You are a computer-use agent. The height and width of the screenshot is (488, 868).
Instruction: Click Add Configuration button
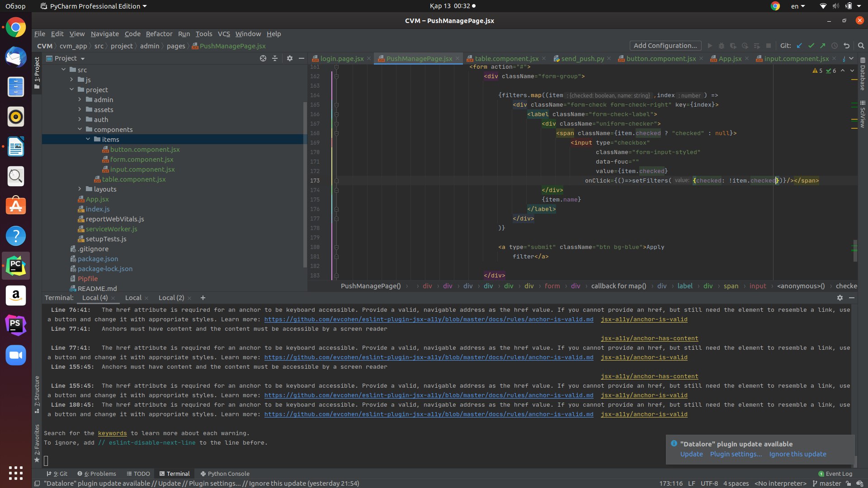(665, 46)
